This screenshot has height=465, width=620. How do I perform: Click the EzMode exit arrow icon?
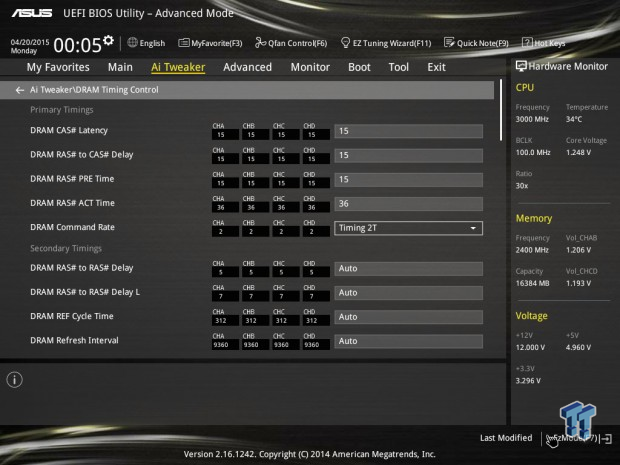click(x=606, y=439)
